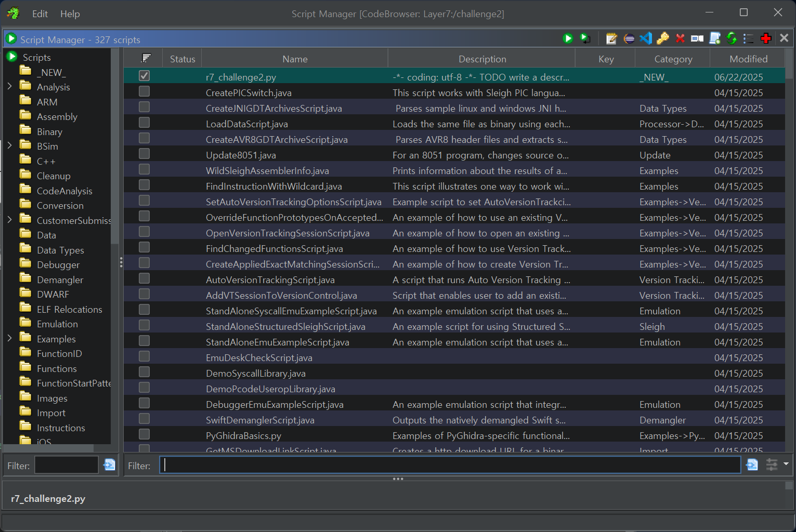The height and width of the screenshot is (532, 796).
Task: Refresh the script list
Action: point(732,38)
